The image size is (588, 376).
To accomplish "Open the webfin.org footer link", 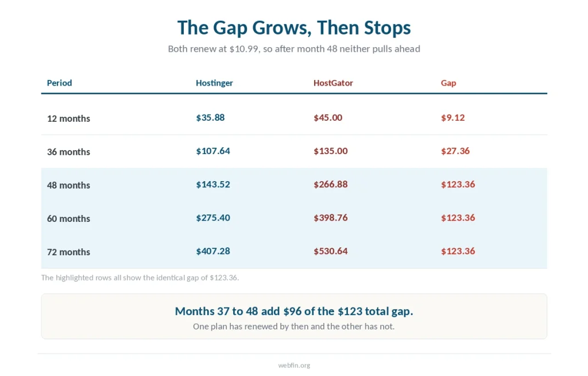I will click(x=294, y=366).
